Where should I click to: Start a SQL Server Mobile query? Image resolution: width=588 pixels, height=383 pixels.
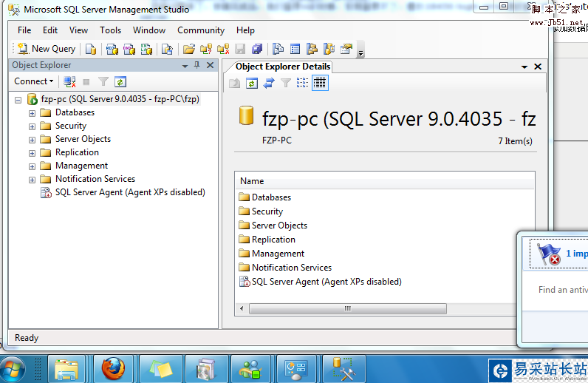pyautogui.click(x=167, y=49)
